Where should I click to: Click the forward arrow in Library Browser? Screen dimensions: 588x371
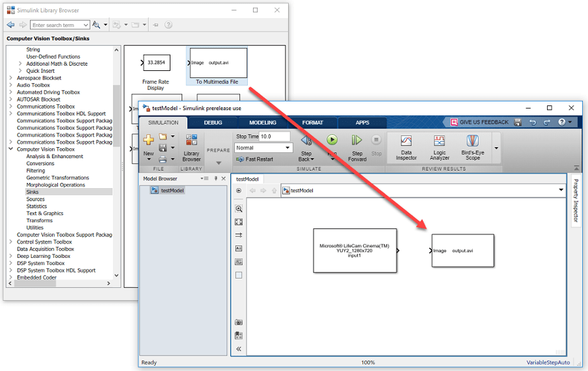tap(23, 25)
